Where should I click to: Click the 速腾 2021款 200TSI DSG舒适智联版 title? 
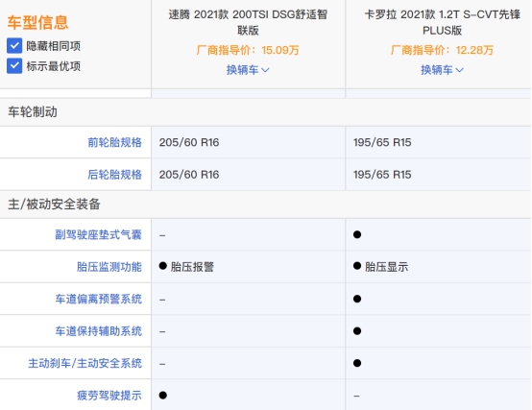click(x=248, y=22)
